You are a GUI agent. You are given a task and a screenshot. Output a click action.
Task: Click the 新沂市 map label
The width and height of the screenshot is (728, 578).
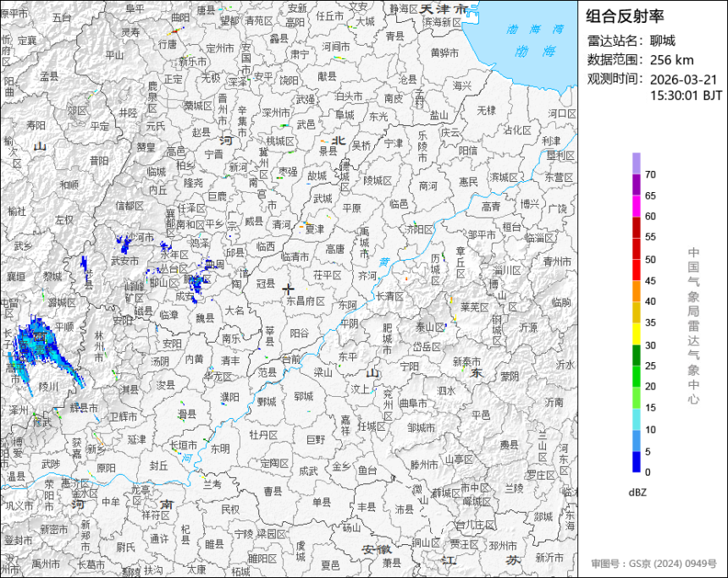click(549, 557)
